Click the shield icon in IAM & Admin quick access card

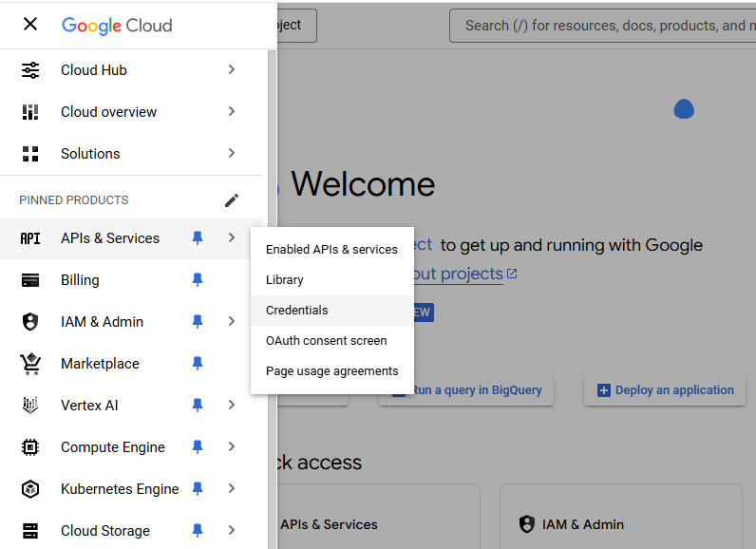527,524
